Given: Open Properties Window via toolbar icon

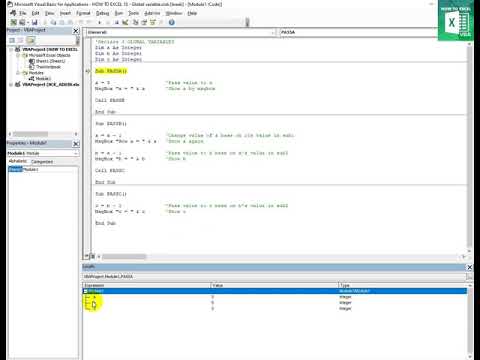Looking at the screenshot, I should tap(144, 22).
